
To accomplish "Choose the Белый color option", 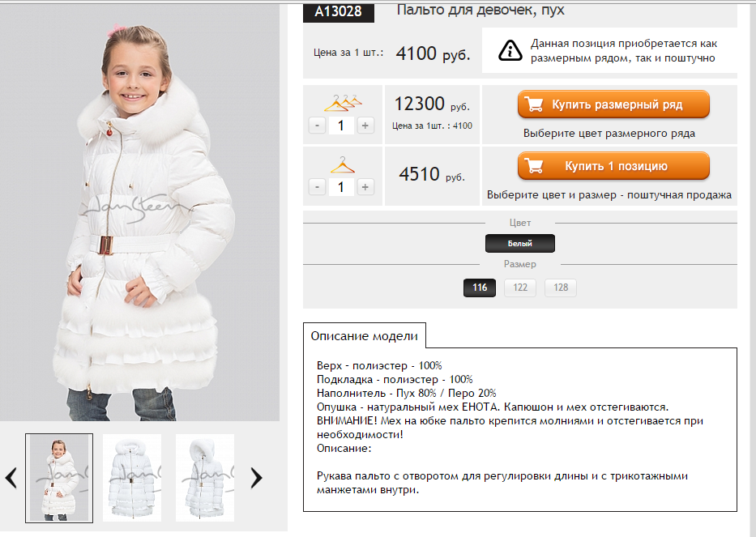I will pyautogui.click(x=519, y=244).
